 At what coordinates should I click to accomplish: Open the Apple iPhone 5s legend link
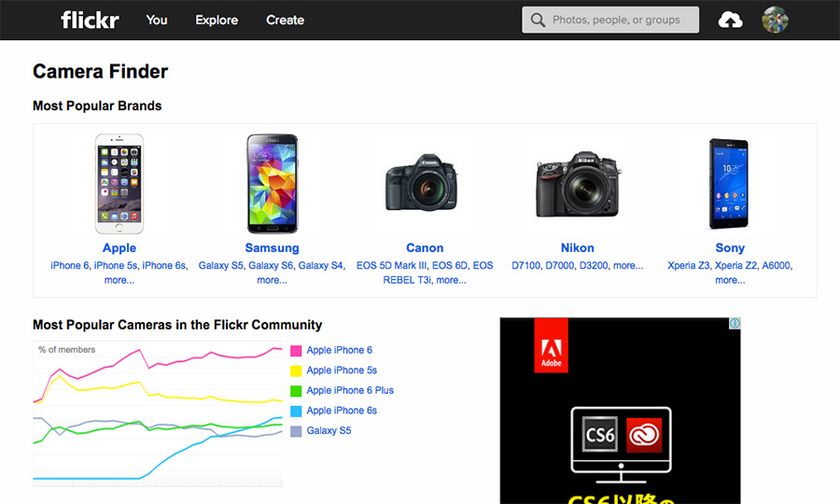tap(342, 371)
